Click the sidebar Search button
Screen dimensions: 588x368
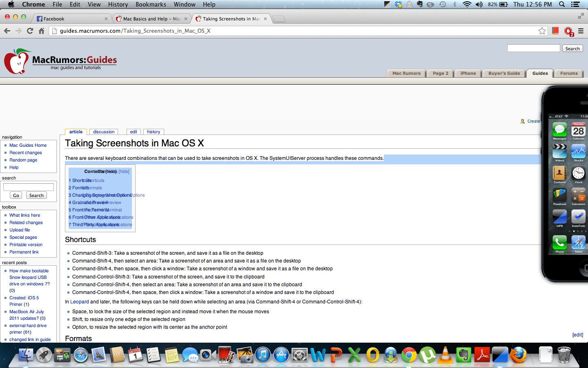(36, 195)
